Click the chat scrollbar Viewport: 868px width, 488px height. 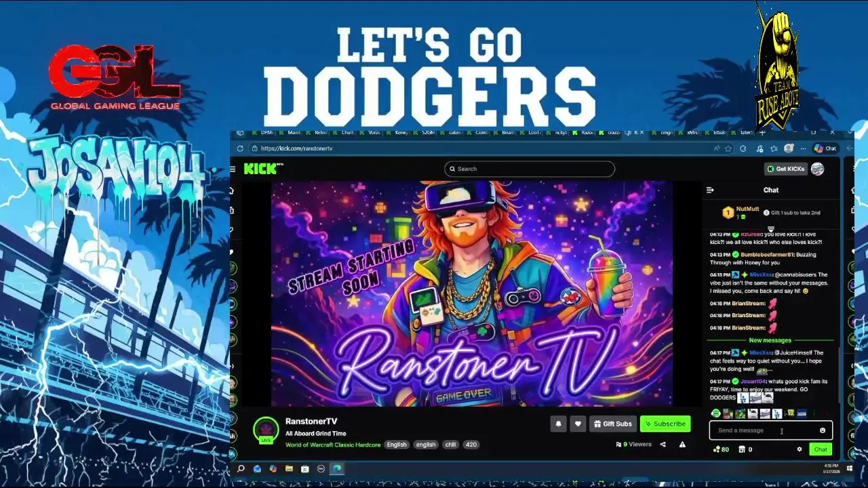pyautogui.click(x=839, y=376)
